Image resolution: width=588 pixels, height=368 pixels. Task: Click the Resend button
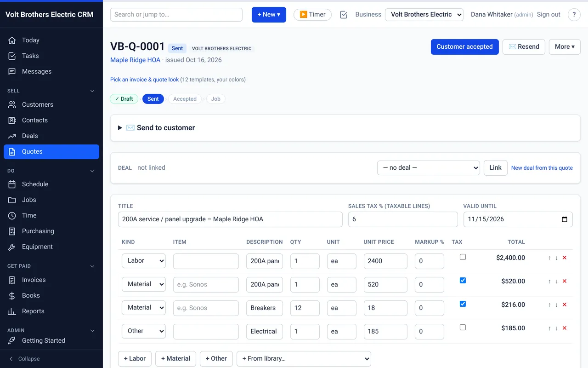click(524, 47)
